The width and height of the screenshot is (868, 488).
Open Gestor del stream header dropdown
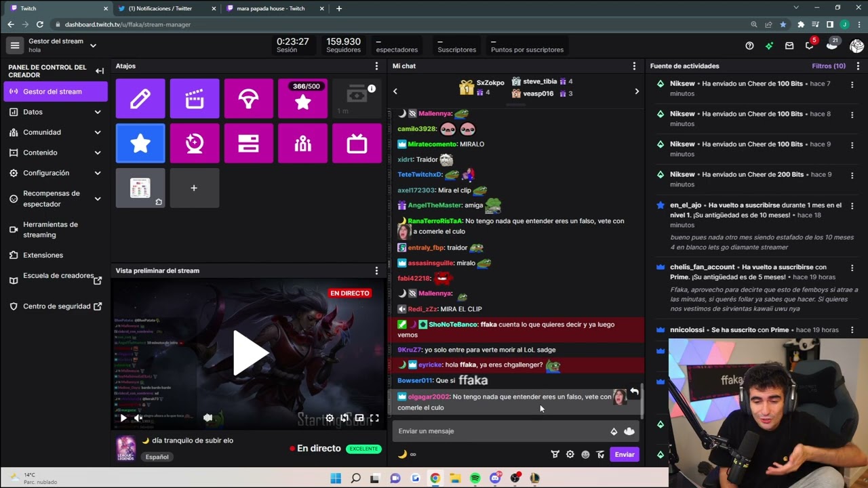(x=93, y=45)
